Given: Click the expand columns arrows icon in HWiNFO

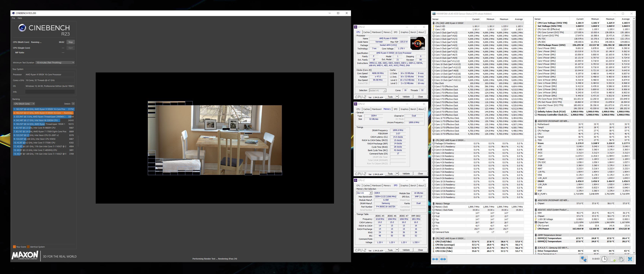Looking at the screenshot, I should click(435, 259).
